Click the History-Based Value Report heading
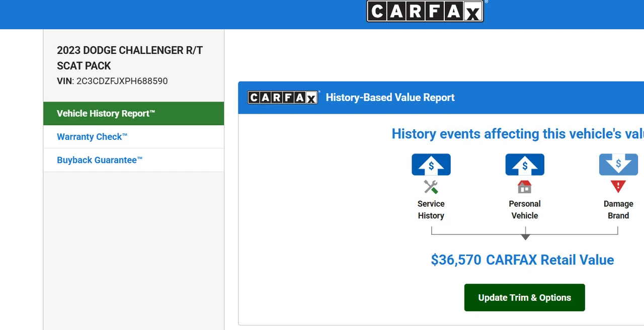This screenshot has width=644, height=330. [390, 98]
